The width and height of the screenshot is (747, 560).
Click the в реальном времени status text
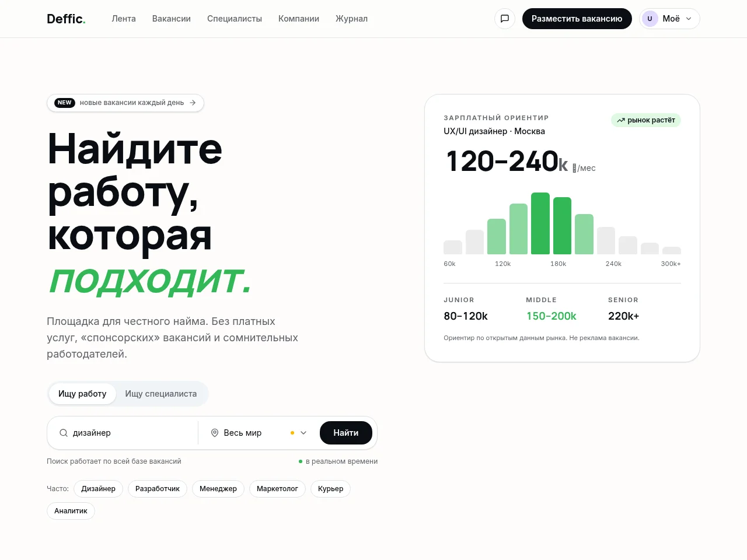tap(341, 461)
